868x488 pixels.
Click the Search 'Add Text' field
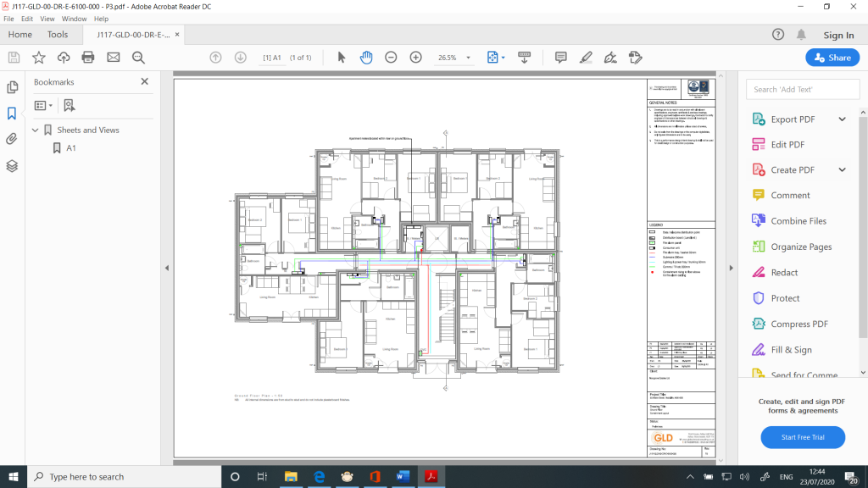[803, 89]
